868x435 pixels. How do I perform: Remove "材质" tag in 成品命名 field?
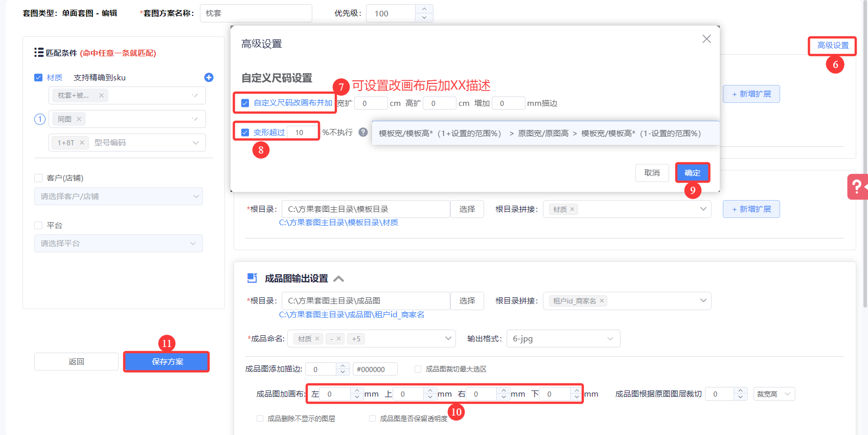(317, 339)
